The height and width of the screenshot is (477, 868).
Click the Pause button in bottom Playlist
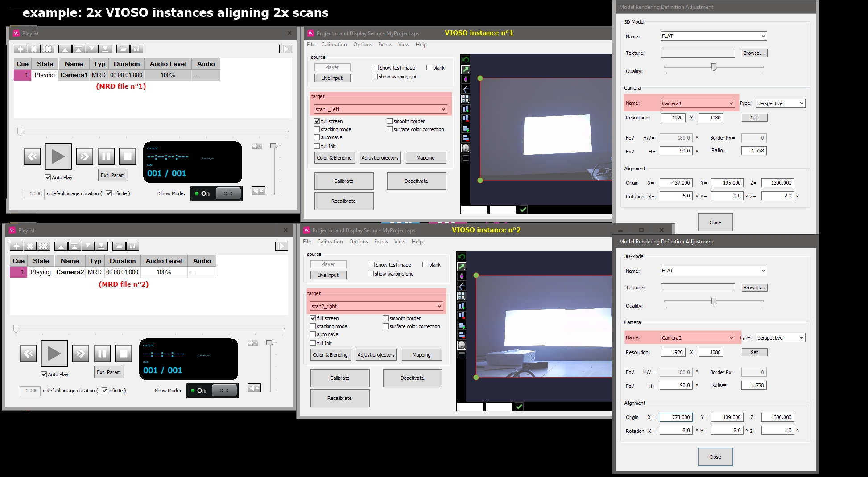coord(102,354)
